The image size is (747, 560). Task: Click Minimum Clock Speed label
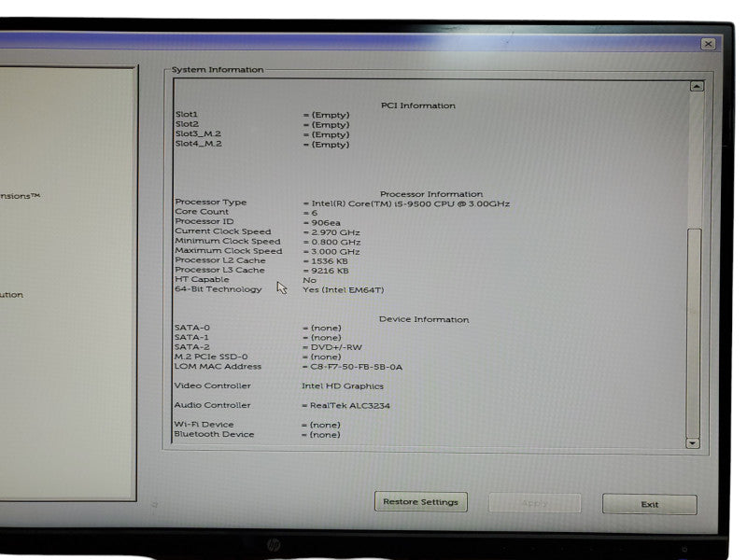[x=228, y=241]
